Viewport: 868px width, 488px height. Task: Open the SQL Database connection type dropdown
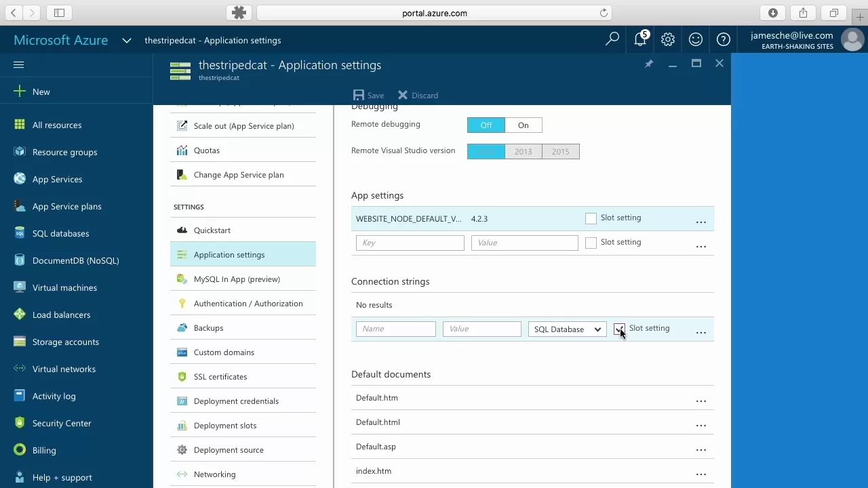tap(567, 329)
